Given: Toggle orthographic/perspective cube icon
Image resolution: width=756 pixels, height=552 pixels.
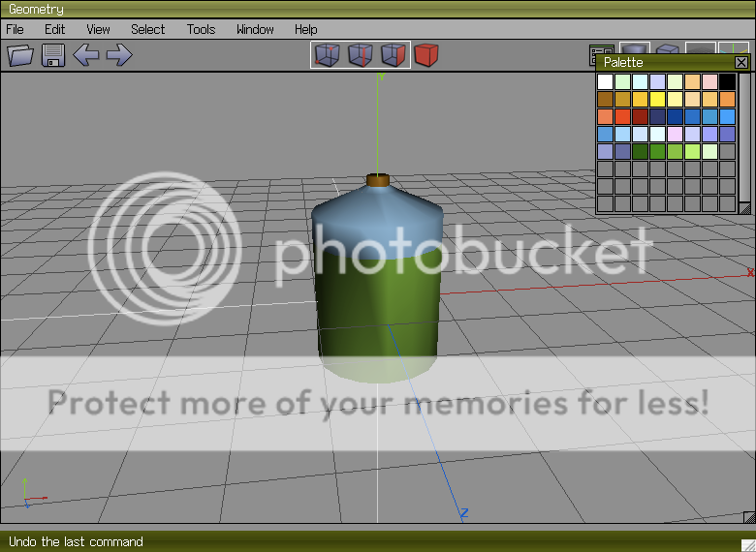Looking at the screenshot, I should (668, 48).
